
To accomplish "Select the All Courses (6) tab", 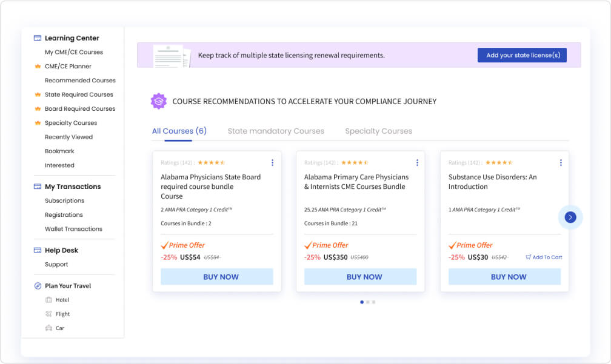I will (179, 131).
